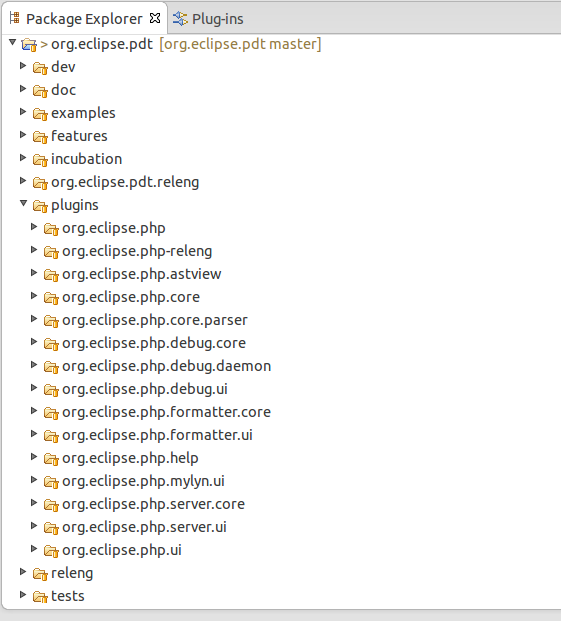561x621 pixels.
Task: Click the org.eclipse.php.core folder icon
Action: [51, 298]
